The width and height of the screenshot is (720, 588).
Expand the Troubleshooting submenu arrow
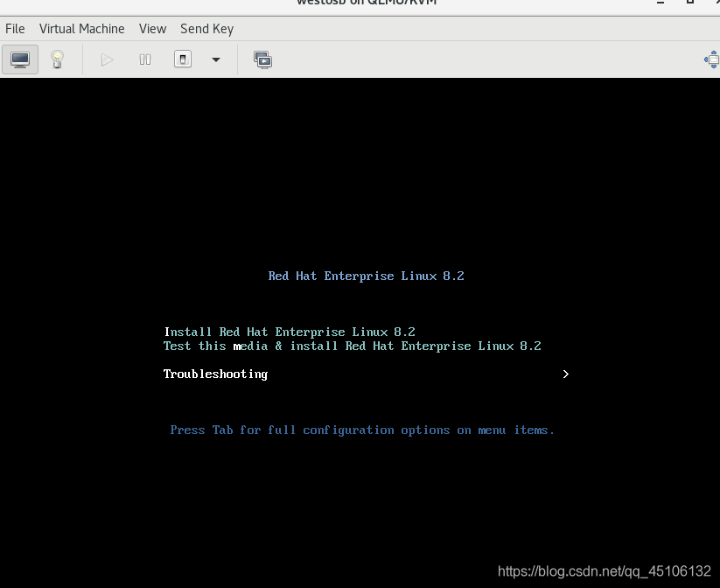pos(566,374)
